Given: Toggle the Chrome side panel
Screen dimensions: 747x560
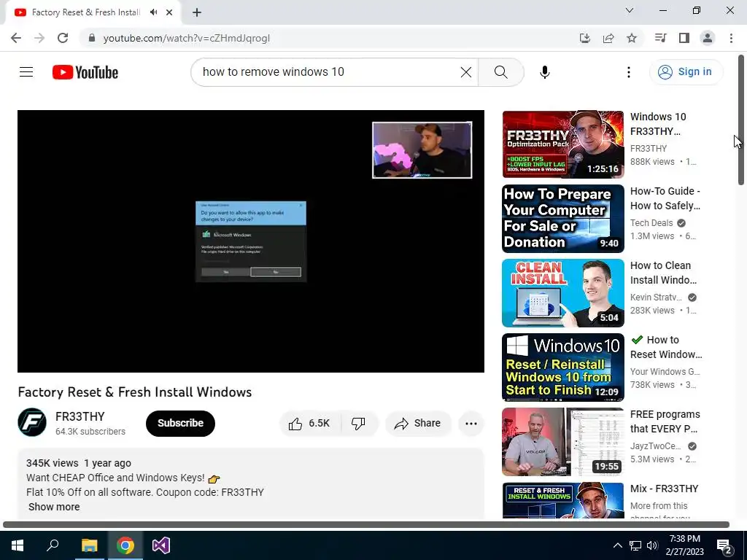Looking at the screenshot, I should pyautogui.click(x=684, y=38).
